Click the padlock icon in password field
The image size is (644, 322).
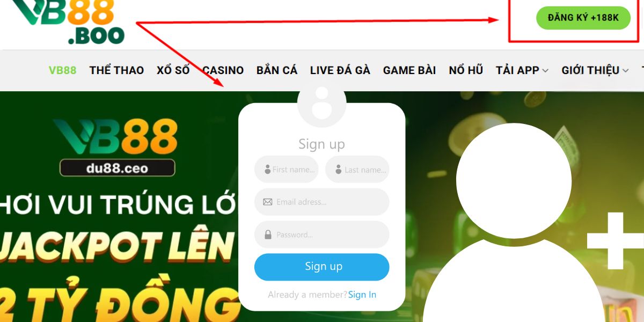point(267,235)
